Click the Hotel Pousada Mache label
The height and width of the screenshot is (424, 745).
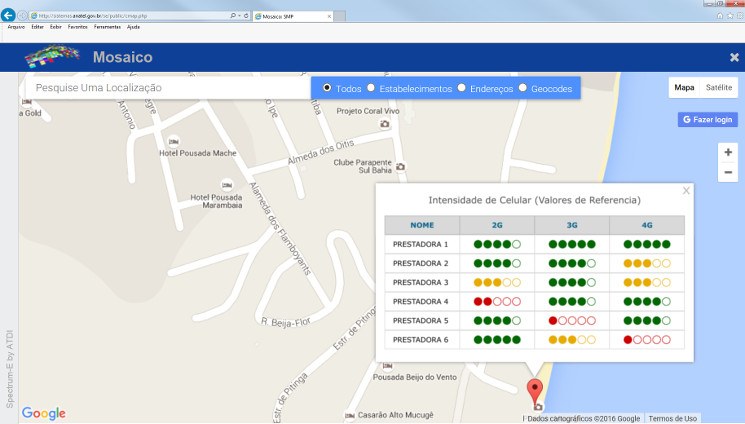(x=198, y=153)
